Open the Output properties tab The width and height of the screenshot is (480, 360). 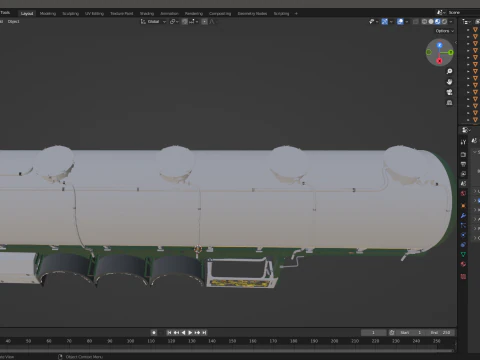coord(463,164)
